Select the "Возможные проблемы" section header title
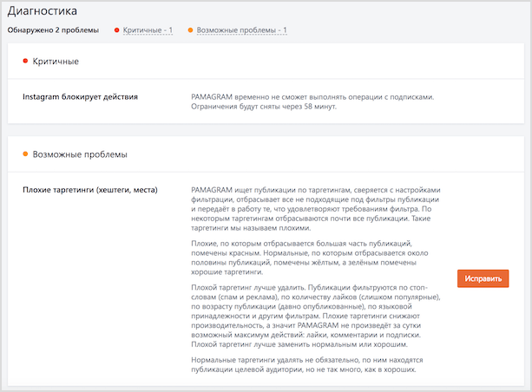The image size is (532, 392). (x=80, y=154)
